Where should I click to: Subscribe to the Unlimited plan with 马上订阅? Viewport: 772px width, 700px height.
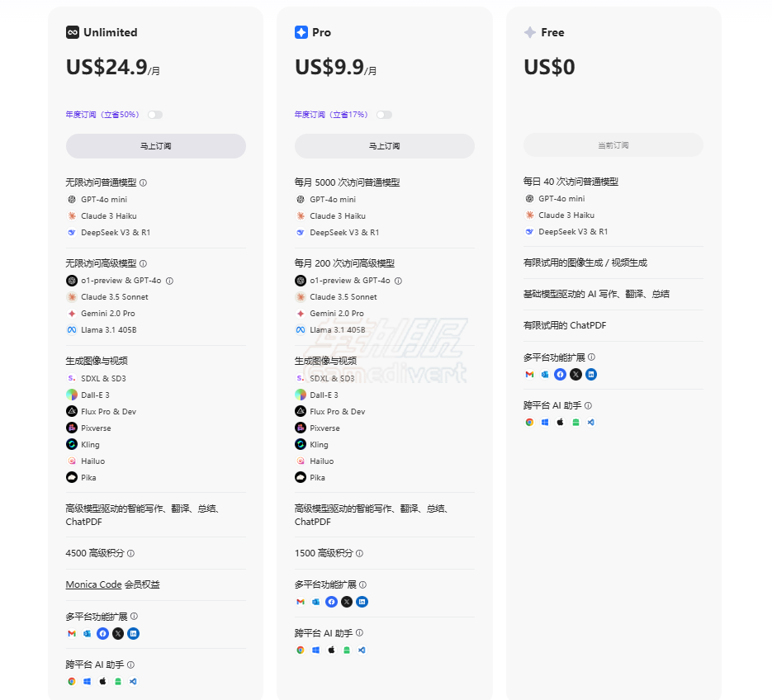155,146
